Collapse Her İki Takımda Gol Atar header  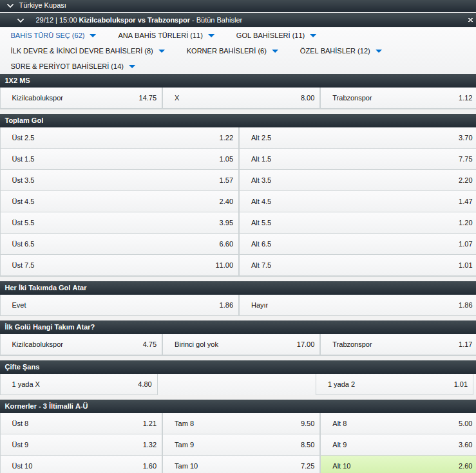[x=238, y=288]
